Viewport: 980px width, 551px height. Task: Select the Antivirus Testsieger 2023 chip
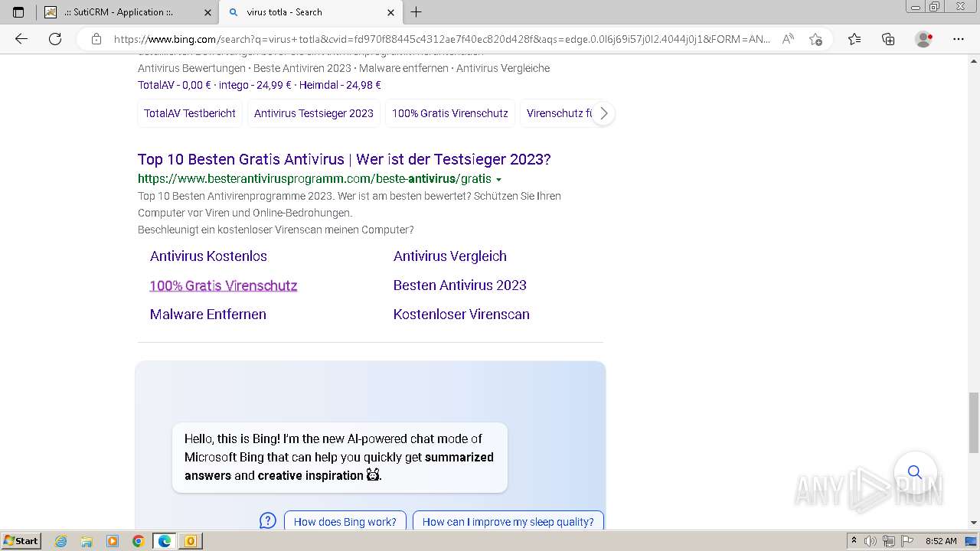[314, 113]
